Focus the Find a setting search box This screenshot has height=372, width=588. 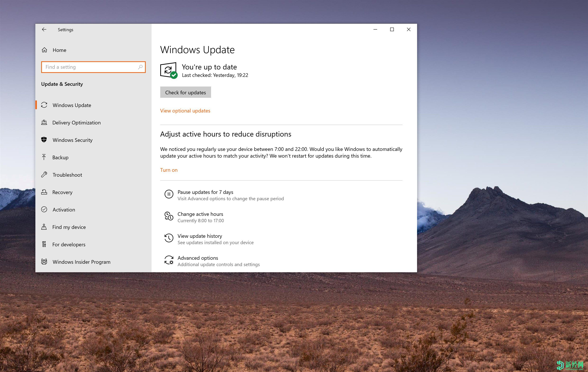click(90, 67)
